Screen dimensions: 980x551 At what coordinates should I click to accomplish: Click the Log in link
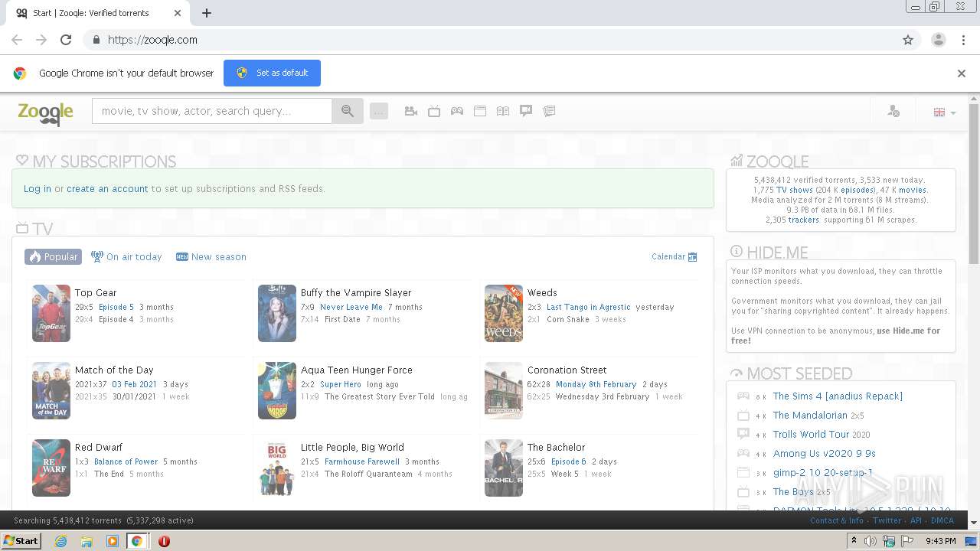click(x=38, y=188)
